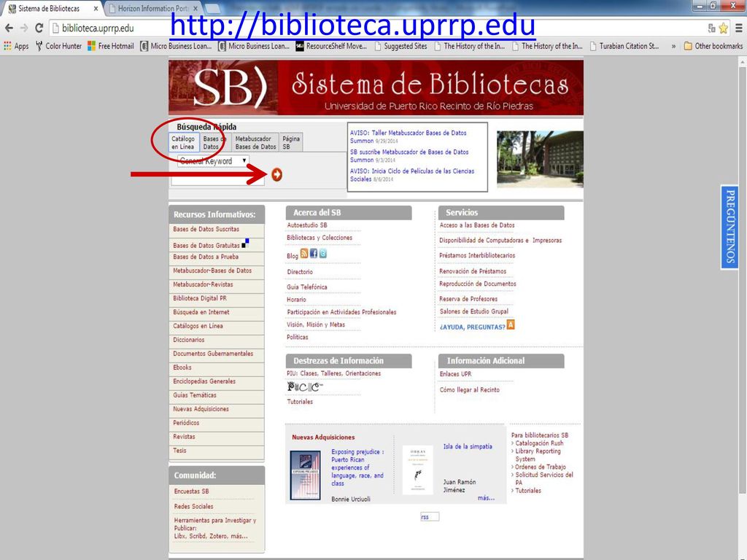Select the Metabuscador Bases de Datos tab

coord(255,143)
